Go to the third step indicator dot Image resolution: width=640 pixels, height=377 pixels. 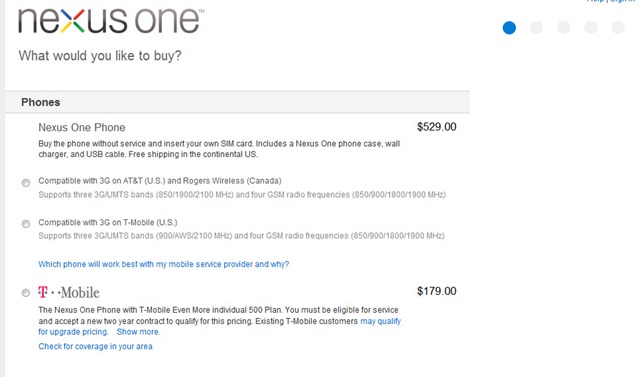point(564,27)
